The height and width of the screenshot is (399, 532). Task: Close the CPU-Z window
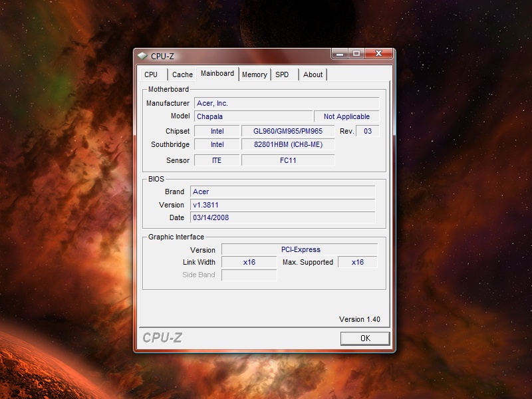(x=379, y=54)
